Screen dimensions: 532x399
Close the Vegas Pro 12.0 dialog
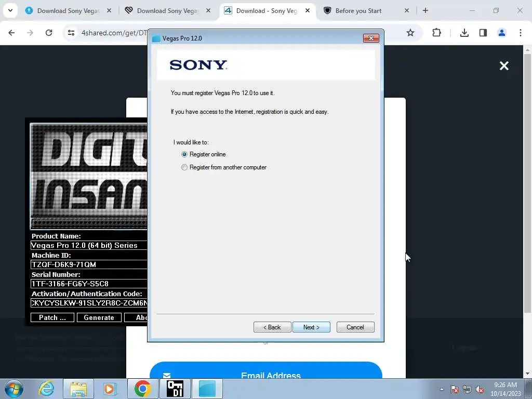pos(371,38)
